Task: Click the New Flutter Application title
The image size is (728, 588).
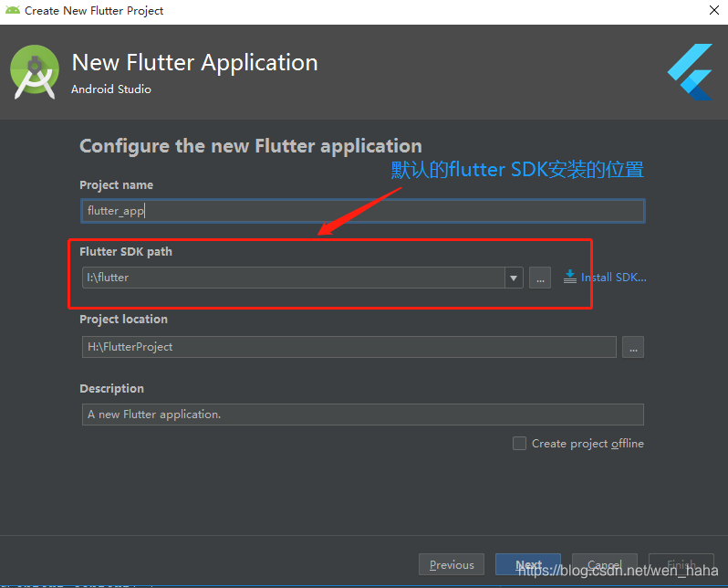Action: point(195,63)
